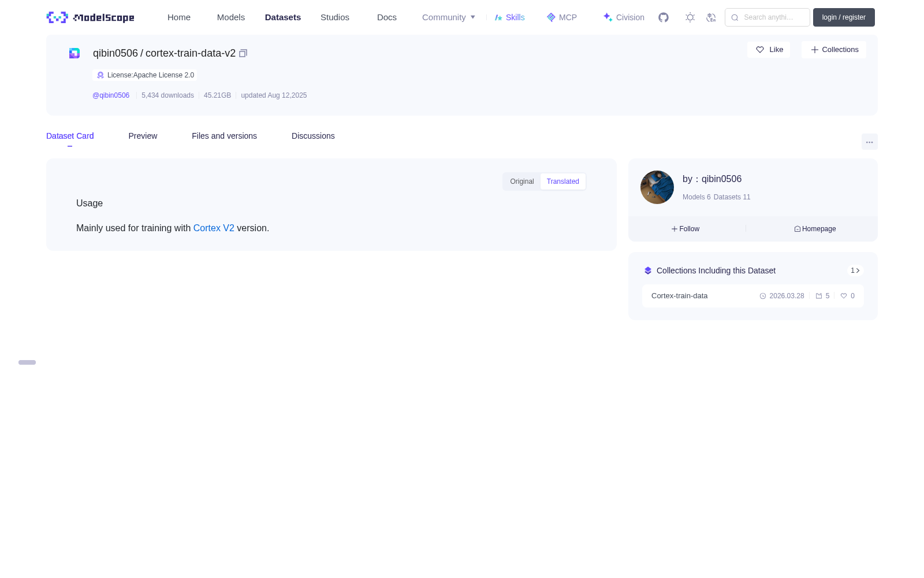Switch to the Preview tab
Viewport: 924px width, 578px height.
[143, 136]
